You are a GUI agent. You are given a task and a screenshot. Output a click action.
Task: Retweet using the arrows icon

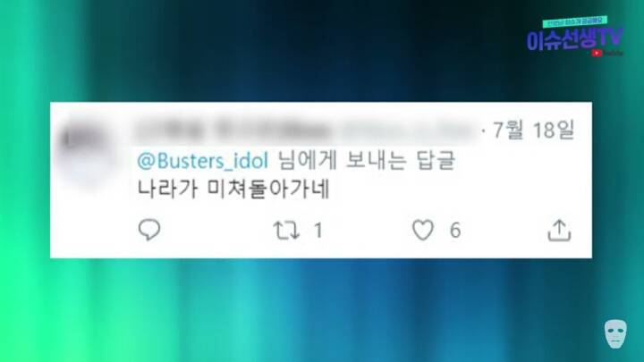[286, 231]
